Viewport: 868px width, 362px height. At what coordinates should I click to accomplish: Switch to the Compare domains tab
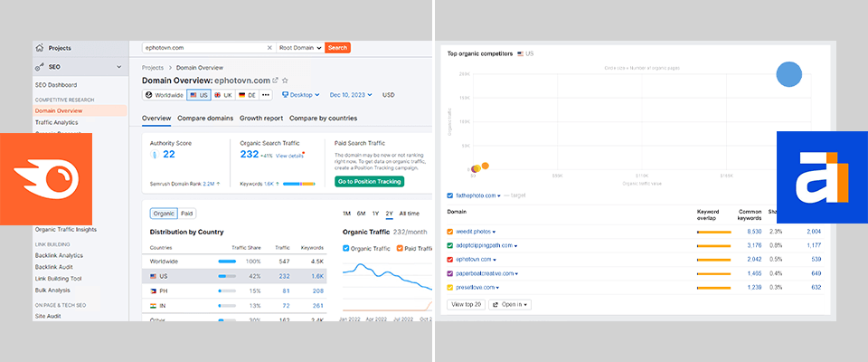pyautogui.click(x=205, y=118)
